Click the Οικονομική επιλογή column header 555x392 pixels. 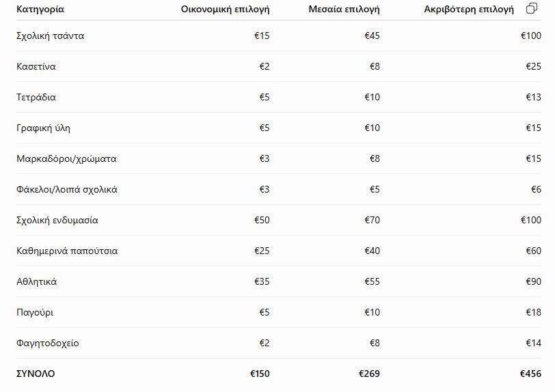coord(225,9)
